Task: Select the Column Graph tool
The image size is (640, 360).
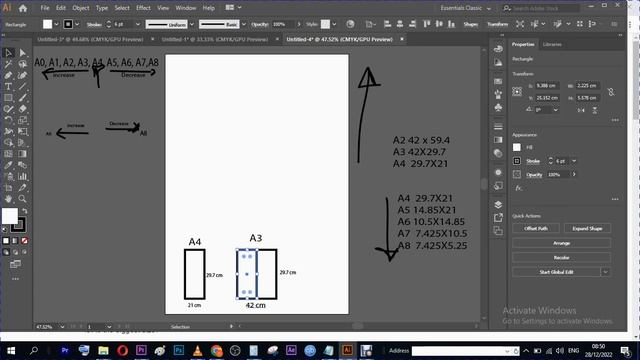Action: point(22,177)
